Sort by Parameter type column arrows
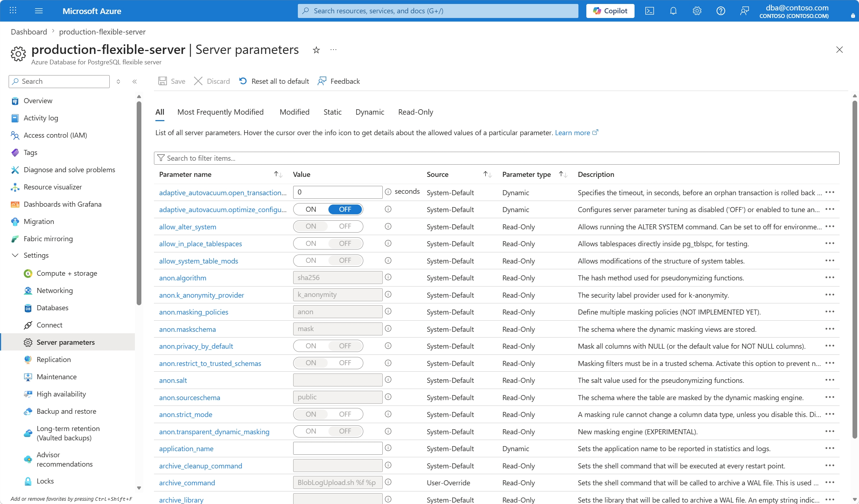The height and width of the screenshot is (504, 859). point(563,174)
